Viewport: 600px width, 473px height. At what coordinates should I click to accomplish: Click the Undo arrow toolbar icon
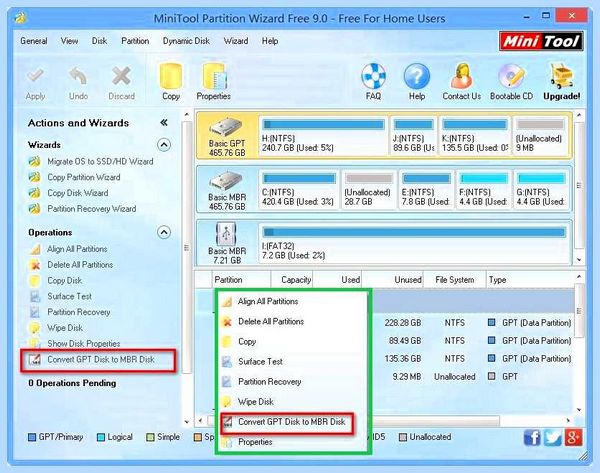pos(78,76)
